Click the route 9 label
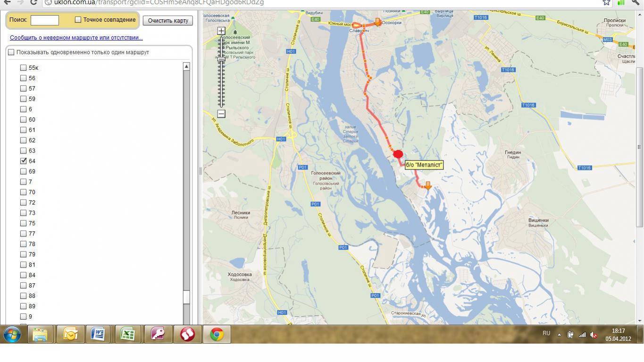The image size is (644, 362). [x=30, y=317]
